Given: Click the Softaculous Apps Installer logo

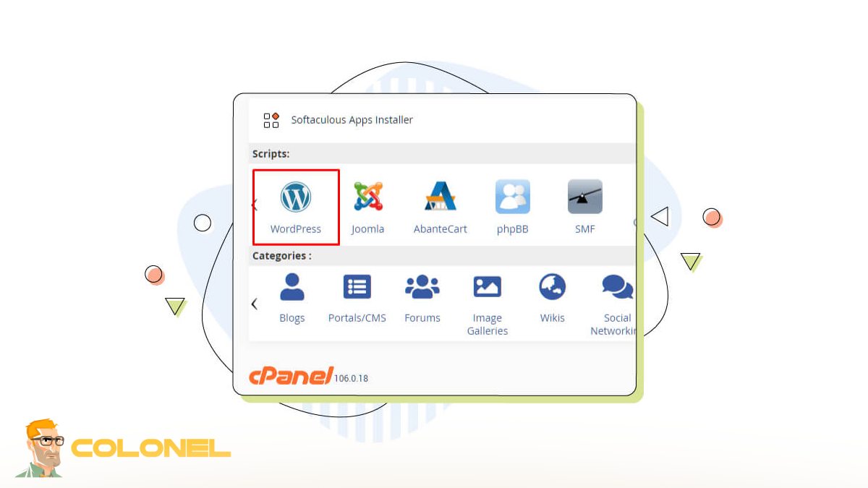Looking at the screenshot, I should (x=271, y=120).
